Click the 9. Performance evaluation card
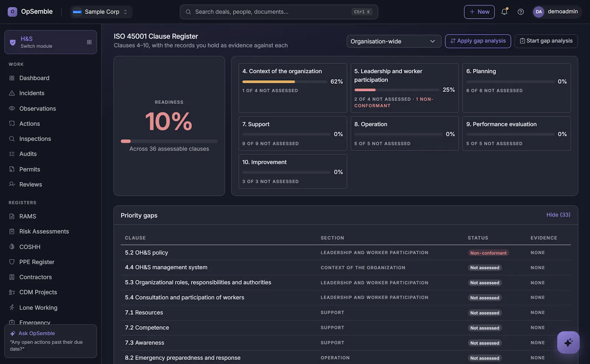590x364 pixels. click(x=516, y=133)
